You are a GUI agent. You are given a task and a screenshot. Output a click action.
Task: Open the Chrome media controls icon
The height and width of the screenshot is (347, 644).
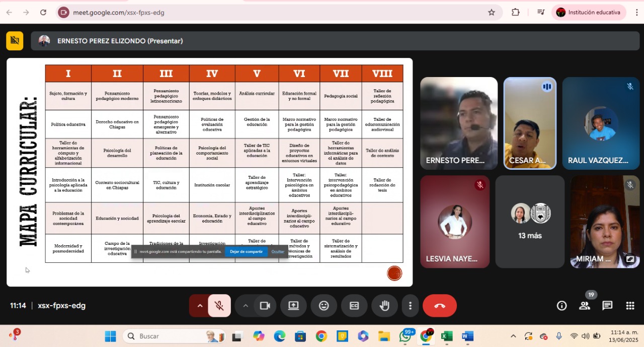click(x=541, y=13)
